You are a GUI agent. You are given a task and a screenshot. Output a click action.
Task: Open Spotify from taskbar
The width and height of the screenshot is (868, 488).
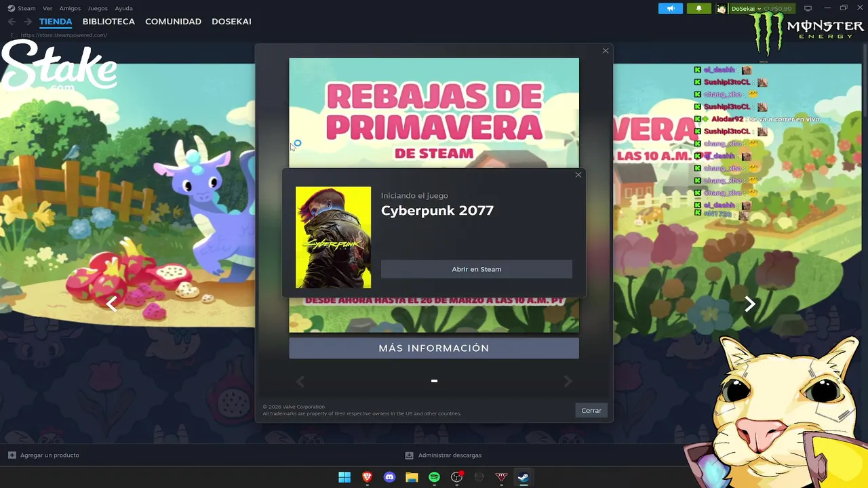(434, 477)
